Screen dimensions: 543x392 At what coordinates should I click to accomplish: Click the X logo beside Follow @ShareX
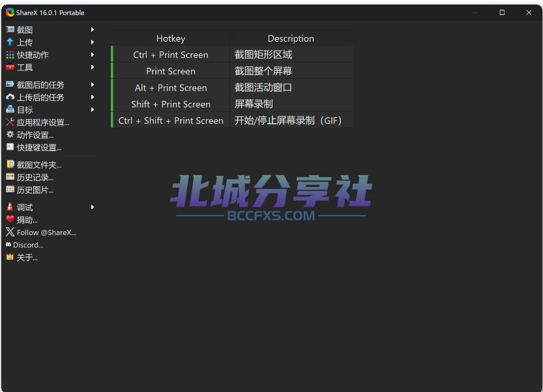pyautogui.click(x=10, y=232)
